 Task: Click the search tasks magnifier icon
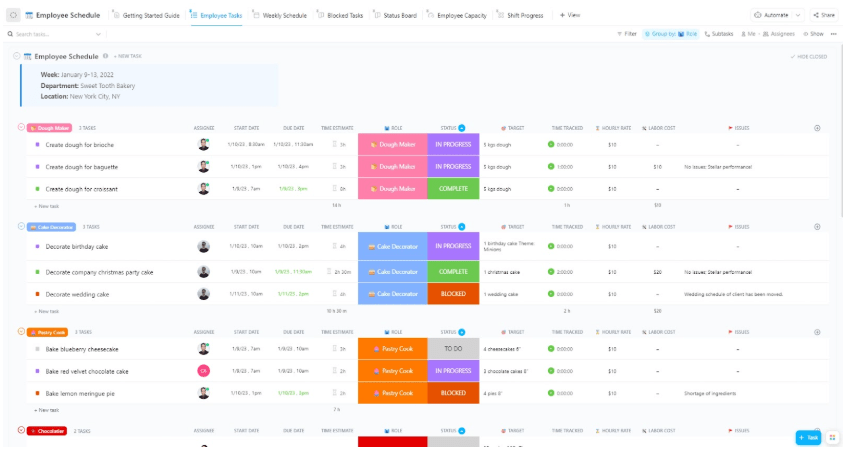click(10, 34)
